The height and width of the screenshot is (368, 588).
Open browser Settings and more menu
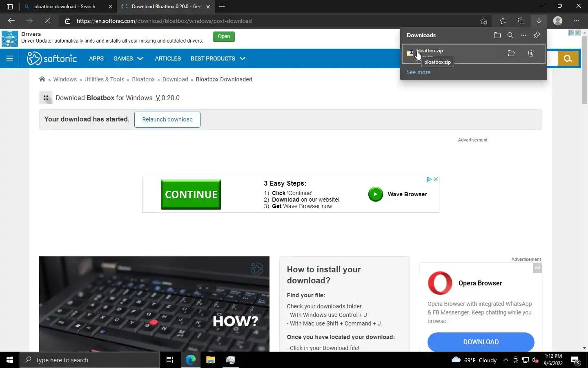point(577,21)
